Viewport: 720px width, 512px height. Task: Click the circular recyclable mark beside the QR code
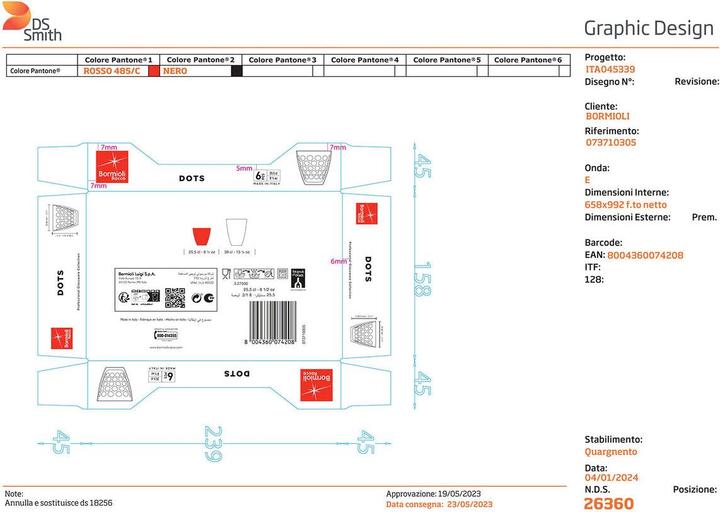click(x=124, y=298)
